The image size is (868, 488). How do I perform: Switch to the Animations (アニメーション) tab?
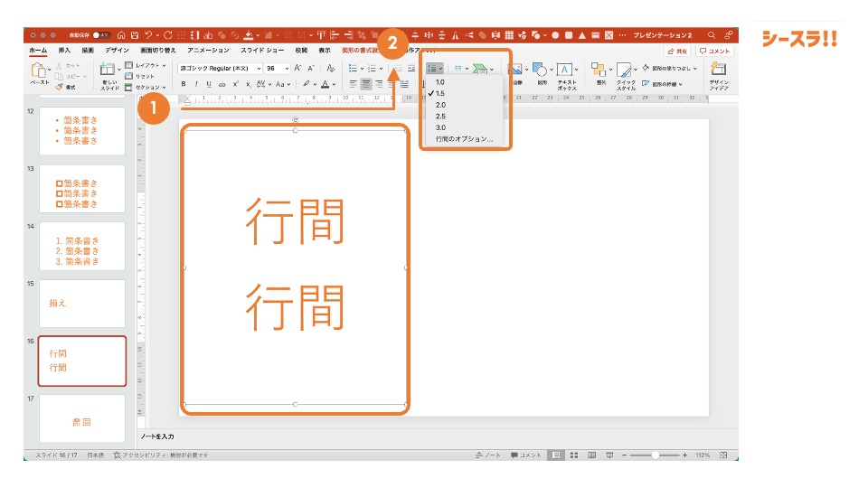(208, 51)
